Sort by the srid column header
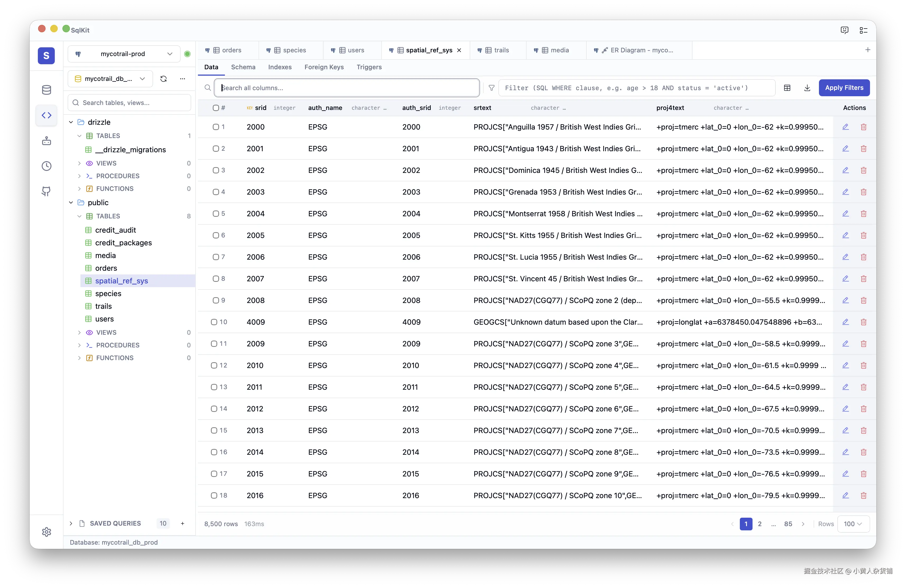 (260, 108)
